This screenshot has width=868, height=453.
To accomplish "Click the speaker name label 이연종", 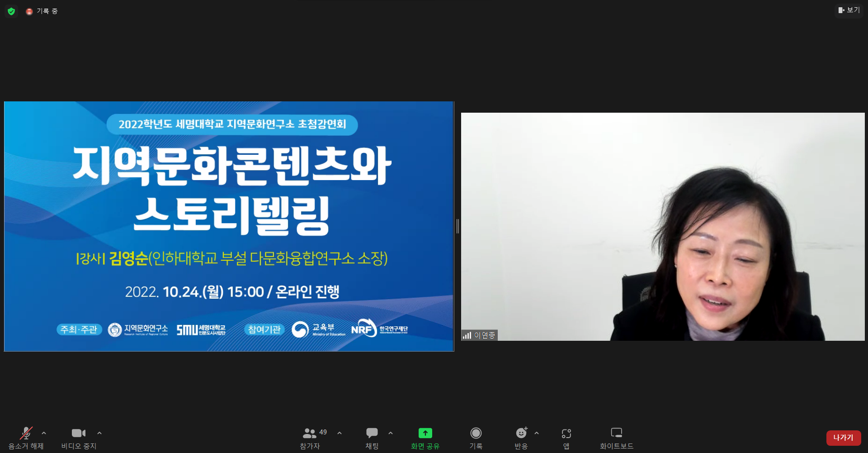I will click(485, 335).
